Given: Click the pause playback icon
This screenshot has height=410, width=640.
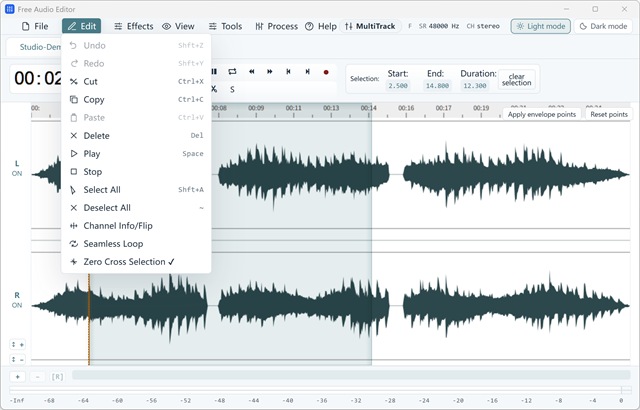Looking at the screenshot, I should click(x=215, y=72).
